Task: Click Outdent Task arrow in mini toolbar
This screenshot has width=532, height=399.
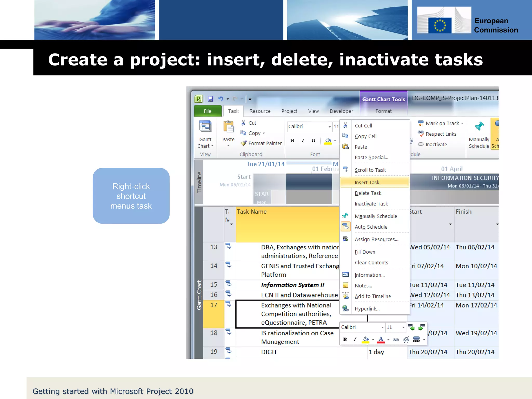Action: tap(411, 327)
